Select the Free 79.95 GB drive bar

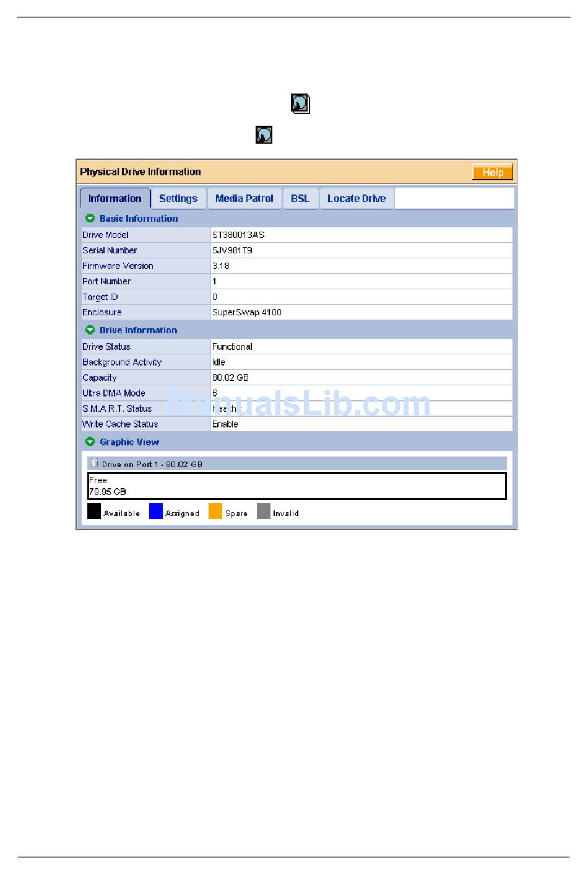pyautogui.click(x=297, y=486)
